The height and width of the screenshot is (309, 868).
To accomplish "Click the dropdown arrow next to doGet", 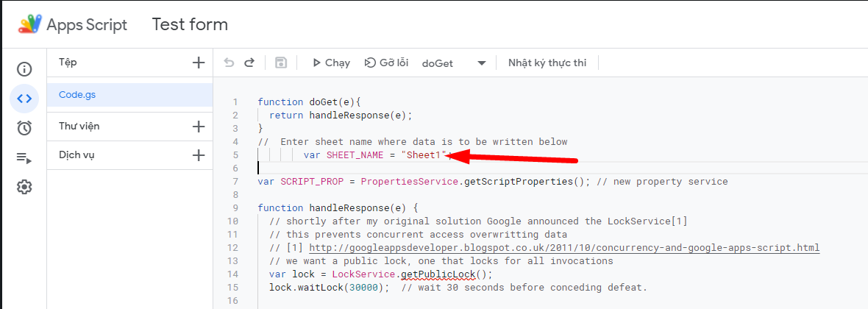I will pos(482,63).
